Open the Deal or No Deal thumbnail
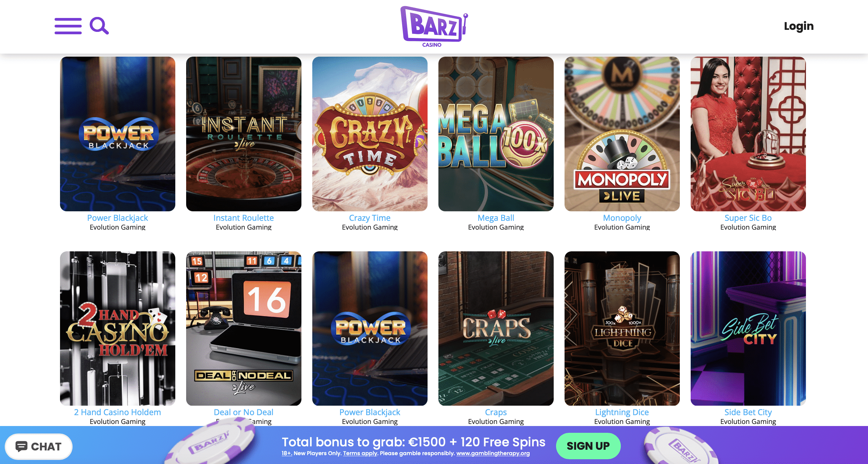 coord(243,328)
